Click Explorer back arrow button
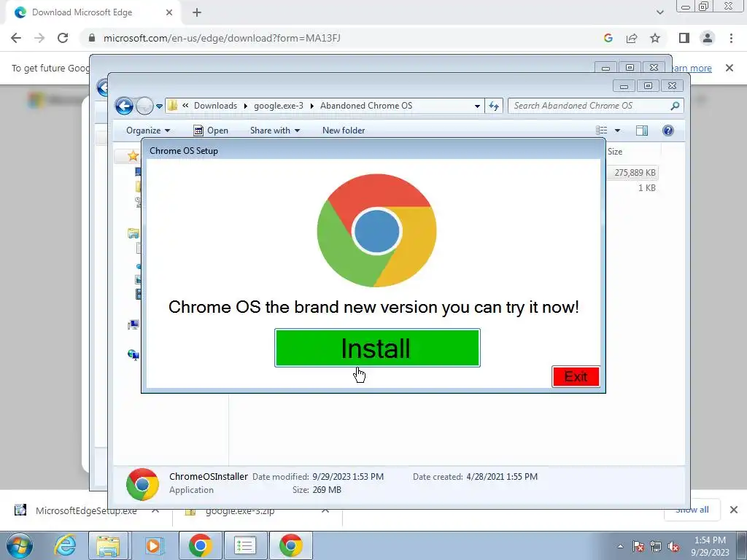Image resolution: width=747 pixels, height=560 pixels. tap(124, 106)
